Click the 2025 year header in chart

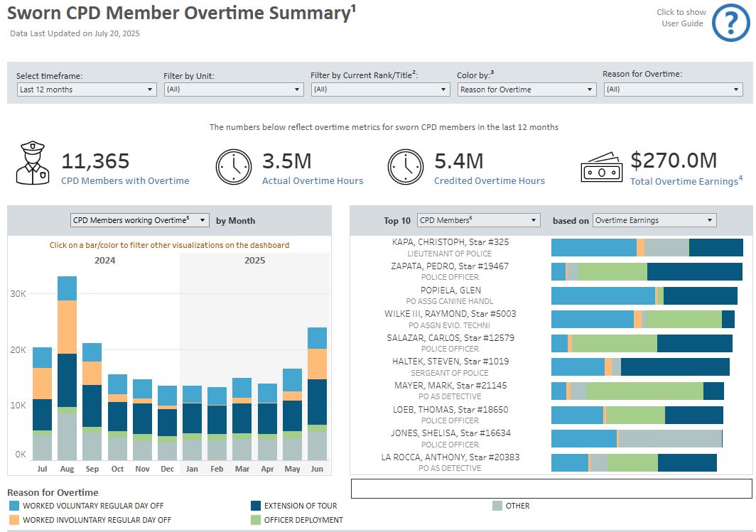(254, 260)
